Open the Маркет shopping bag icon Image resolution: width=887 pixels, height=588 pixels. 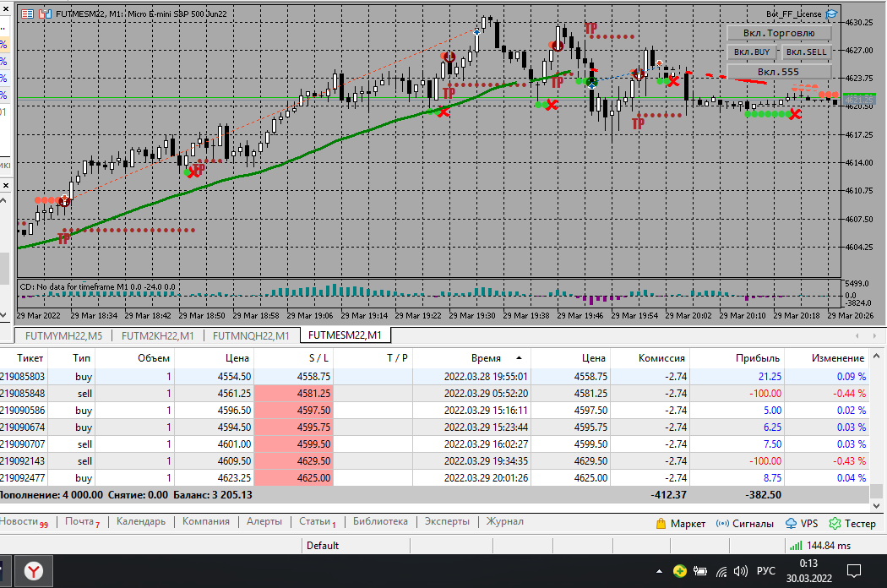pos(661,524)
